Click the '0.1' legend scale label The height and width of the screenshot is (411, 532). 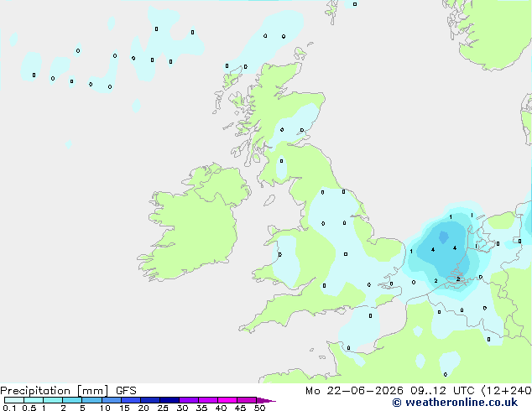tap(9, 408)
